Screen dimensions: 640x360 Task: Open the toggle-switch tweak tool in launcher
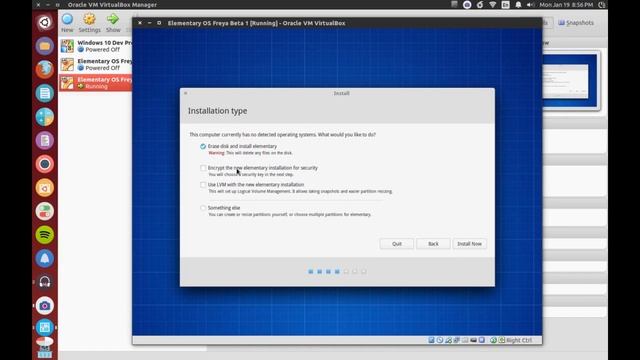[x=45, y=211]
